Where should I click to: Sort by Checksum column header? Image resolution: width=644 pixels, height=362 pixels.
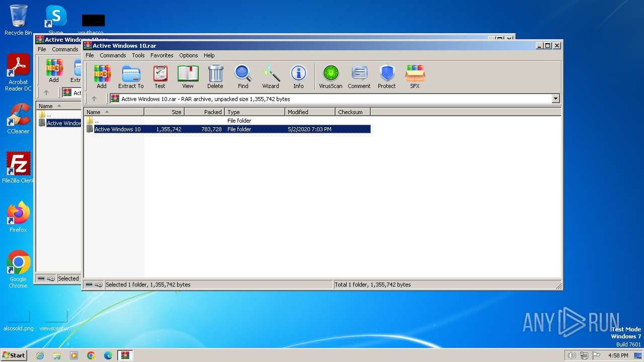[353, 112]
